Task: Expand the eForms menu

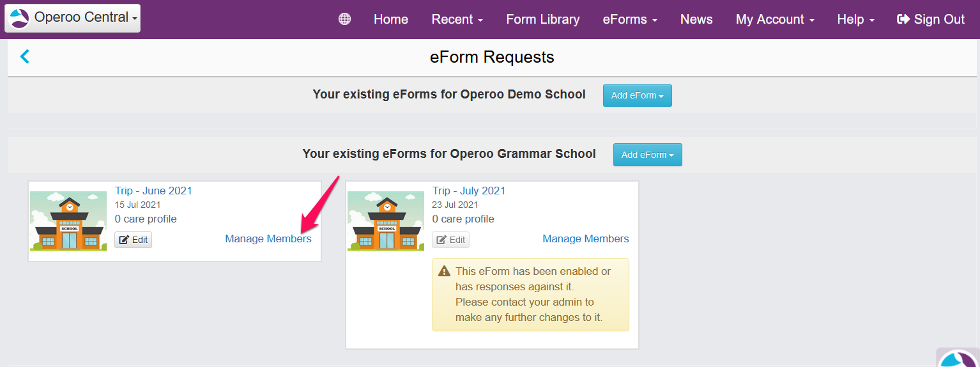Action: pyautogui.click(x=629, y=19)
